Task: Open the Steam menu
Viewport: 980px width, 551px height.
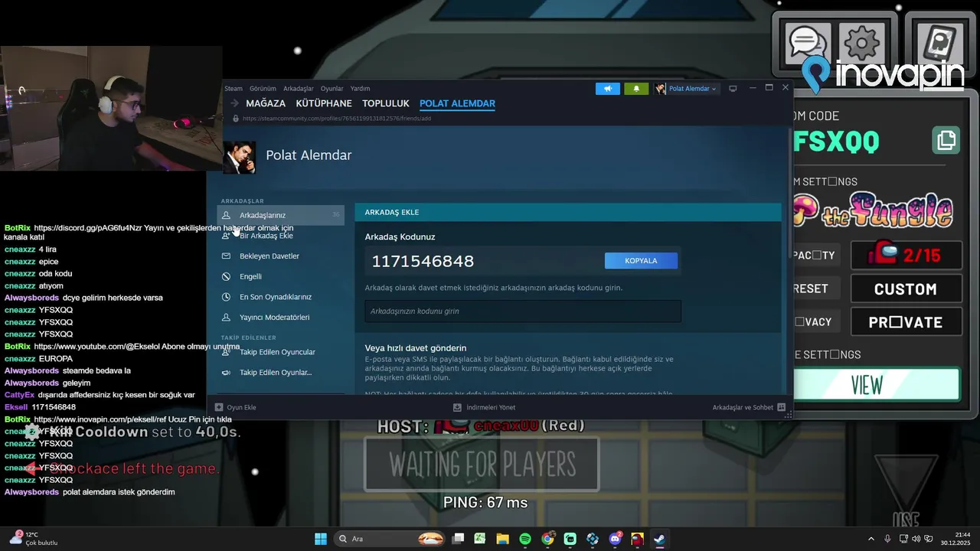Action: 233,89
